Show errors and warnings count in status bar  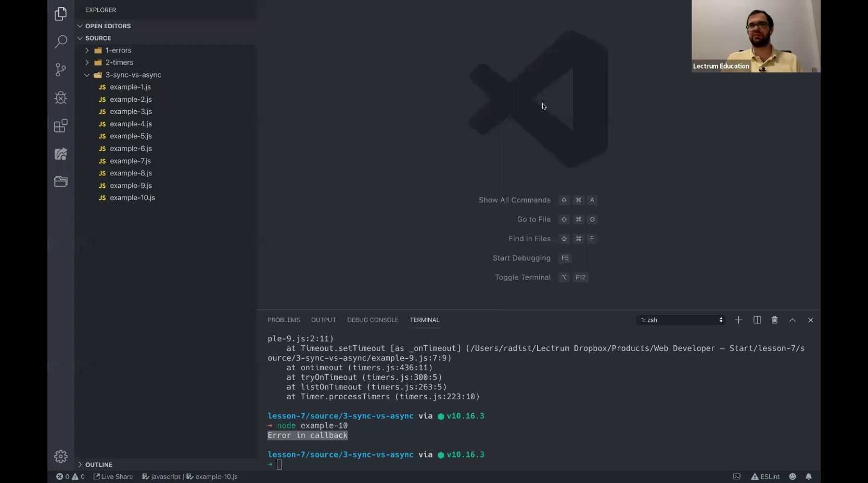pos(70,477)
